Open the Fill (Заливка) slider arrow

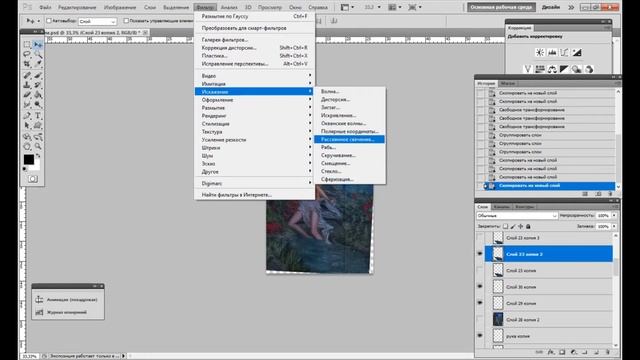[x=614, y=226]
